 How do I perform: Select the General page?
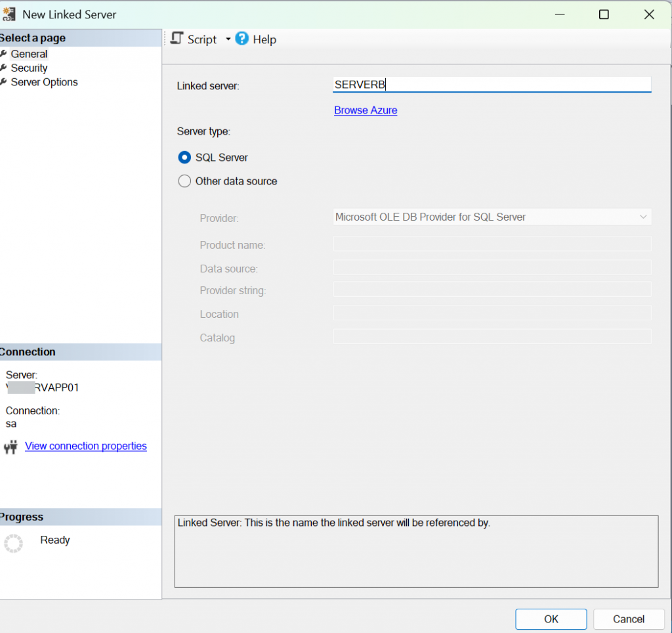[29, 54]
